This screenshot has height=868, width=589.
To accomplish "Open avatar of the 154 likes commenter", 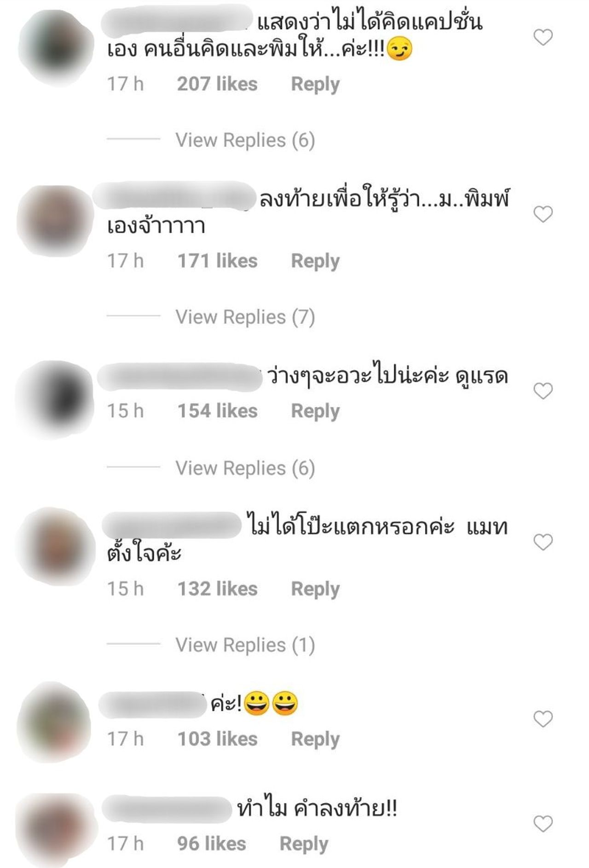I will click(x=55, y=400).
